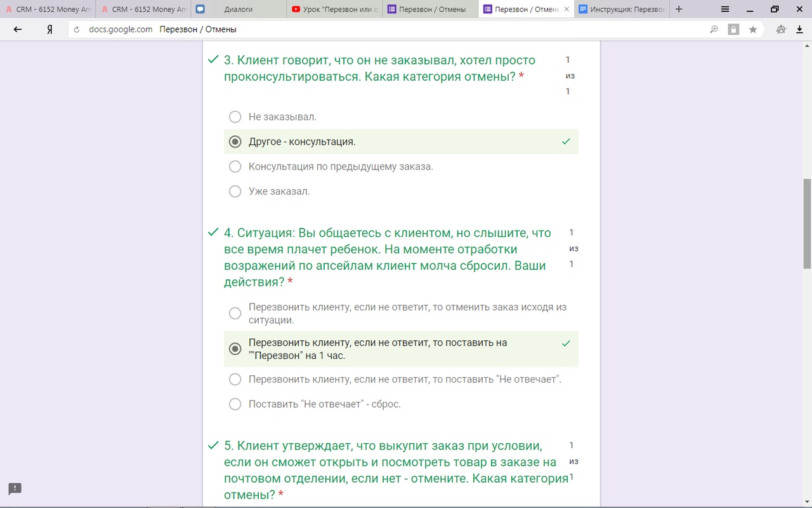
Task: Close the active 'Перезвон / Отмены' tab
Action: click(x=565, y=10)
